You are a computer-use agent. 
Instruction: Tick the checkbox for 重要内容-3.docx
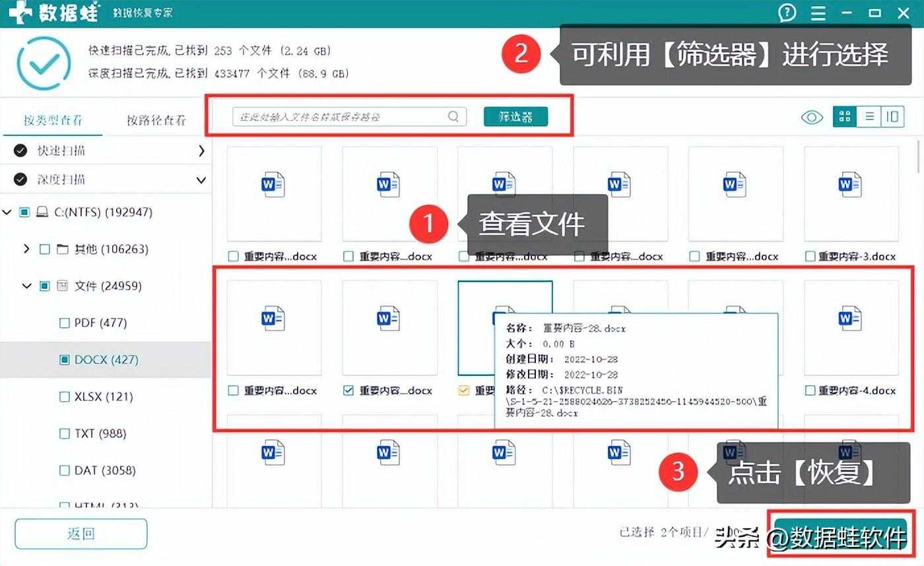810,257
